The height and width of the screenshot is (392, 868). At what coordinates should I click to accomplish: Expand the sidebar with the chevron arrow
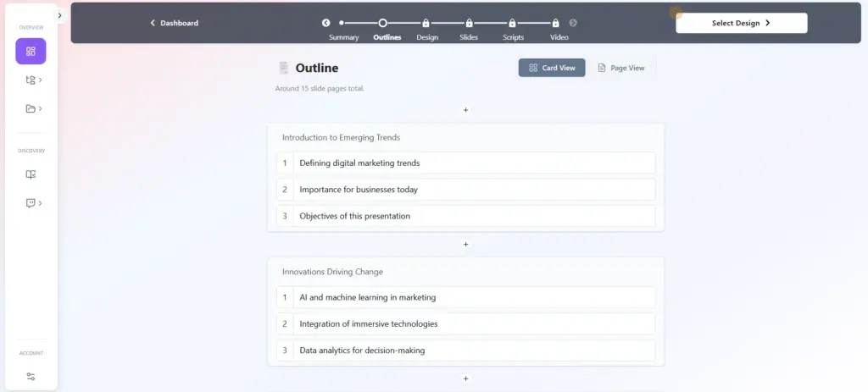(59, 15)
